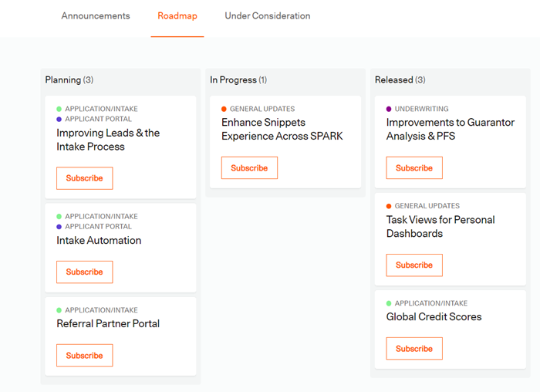
Task: Subscribe to Referral Partner Portal
Action: coord(84,355)
